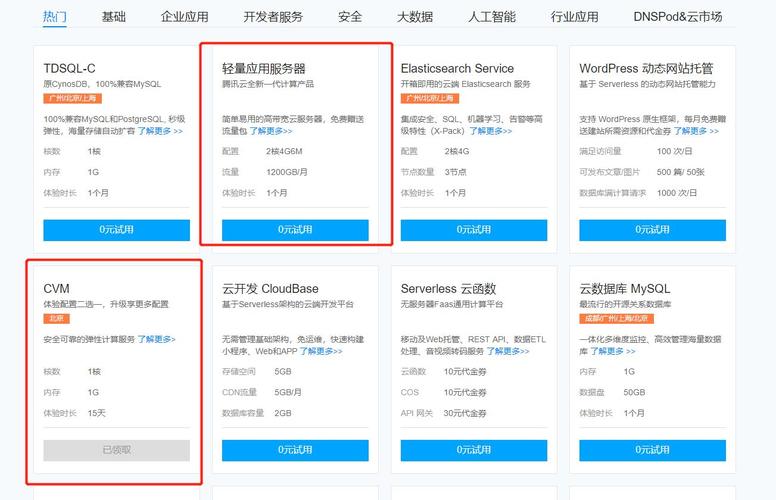Click the CVM card title
The height and width of the screenshot is (500, 776).
(56, 289)
